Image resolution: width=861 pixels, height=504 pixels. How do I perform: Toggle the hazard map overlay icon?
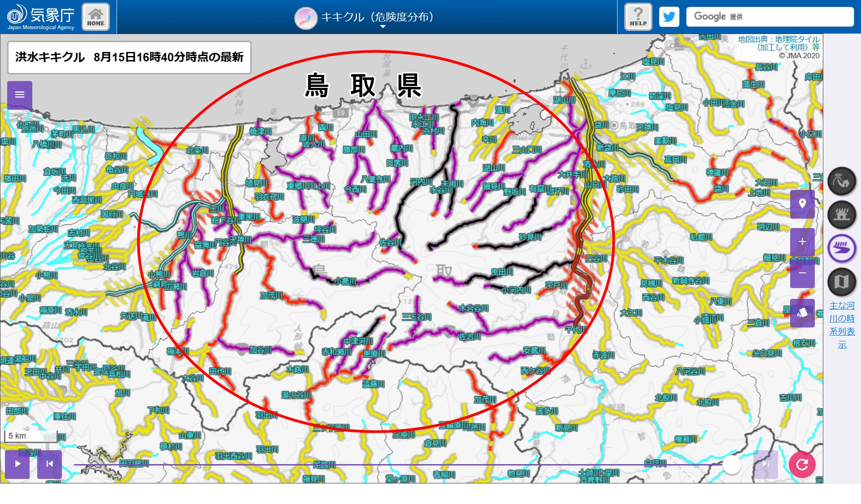pos(842,282)
